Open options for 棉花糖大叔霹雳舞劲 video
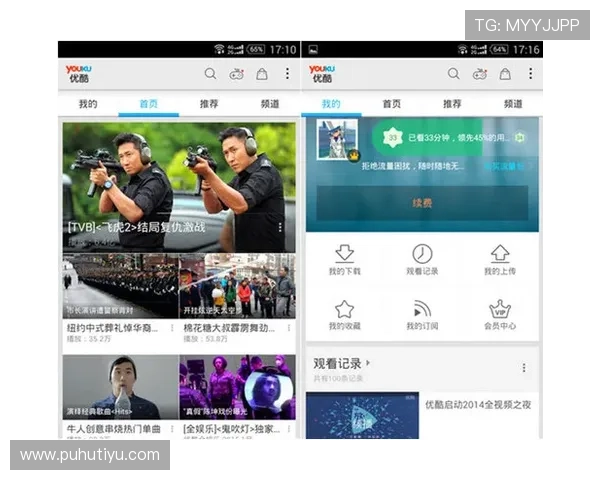This screenshot has width=600, height=480. [x=289, y=328]
